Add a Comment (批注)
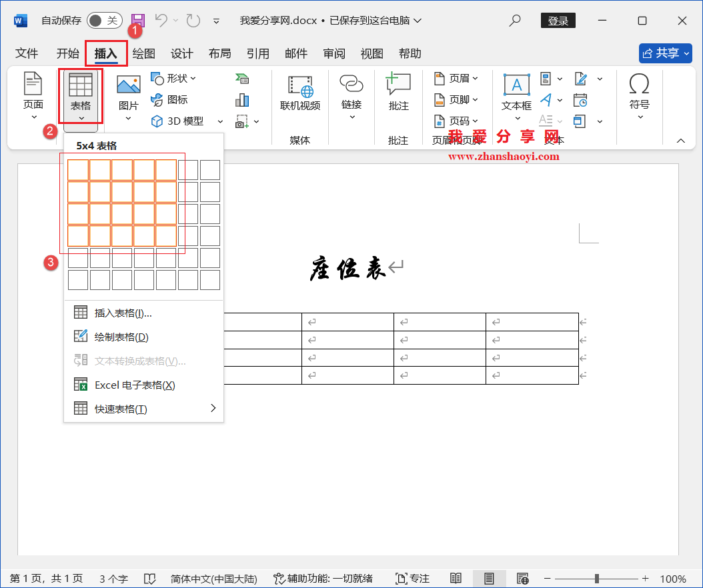 [398, 91]
